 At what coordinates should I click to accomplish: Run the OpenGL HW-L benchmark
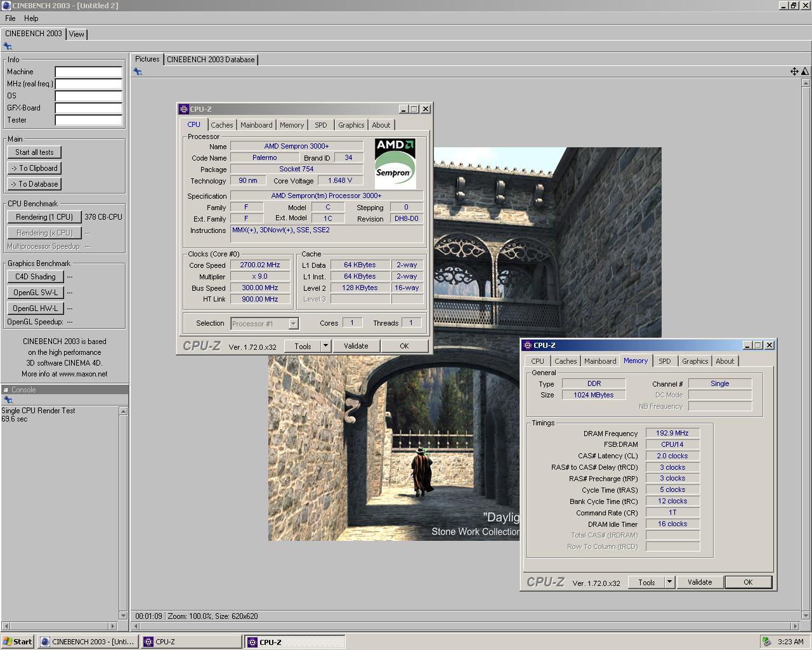(36, 308)
